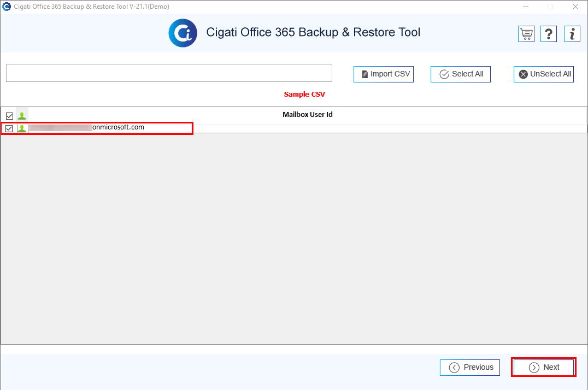Image resolution: width=588 pixels, height=390 pixels.
Task: Open the info about icon
Action: (572, 34)
